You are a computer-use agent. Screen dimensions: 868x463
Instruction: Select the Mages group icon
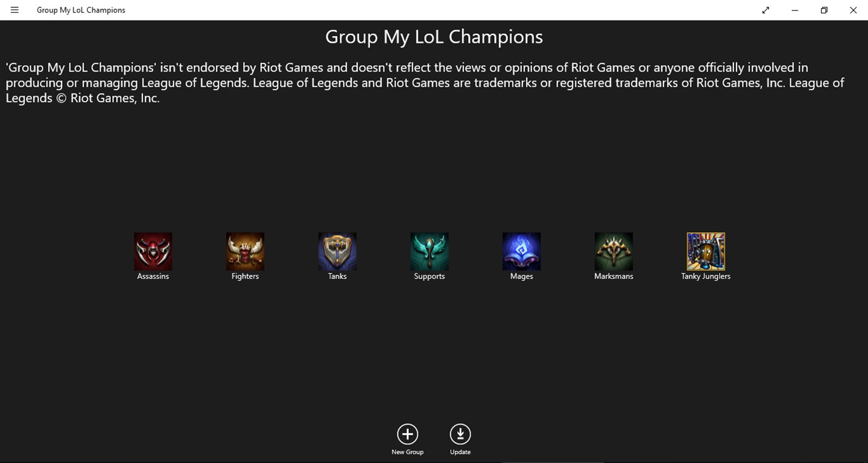(x=522, y=251)
